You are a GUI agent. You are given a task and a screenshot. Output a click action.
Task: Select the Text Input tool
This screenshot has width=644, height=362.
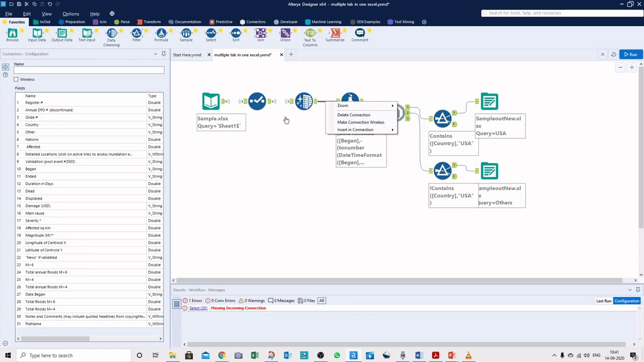[87, 34]
